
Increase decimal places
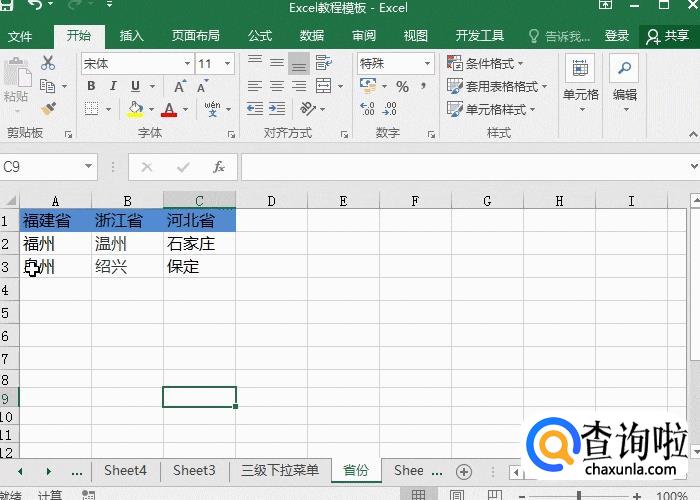coord(367,108)
